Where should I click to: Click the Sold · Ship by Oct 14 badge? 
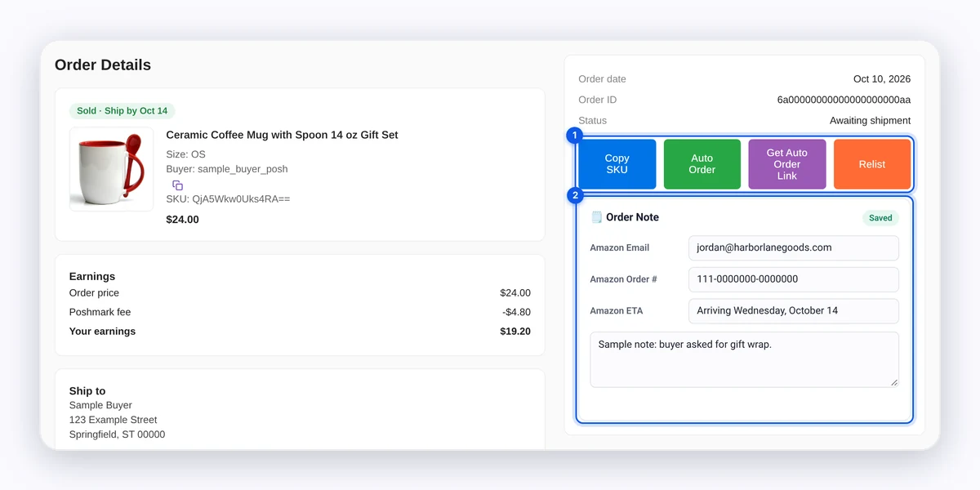(x=122, y=111)
